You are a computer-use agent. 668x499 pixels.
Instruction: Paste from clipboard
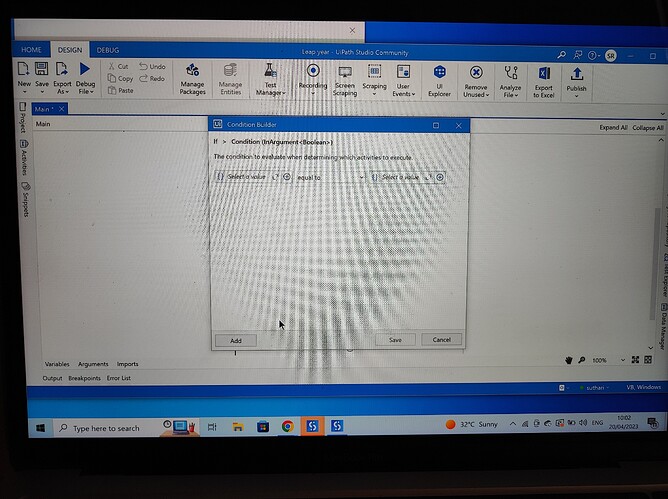click(x=121, y=90)
